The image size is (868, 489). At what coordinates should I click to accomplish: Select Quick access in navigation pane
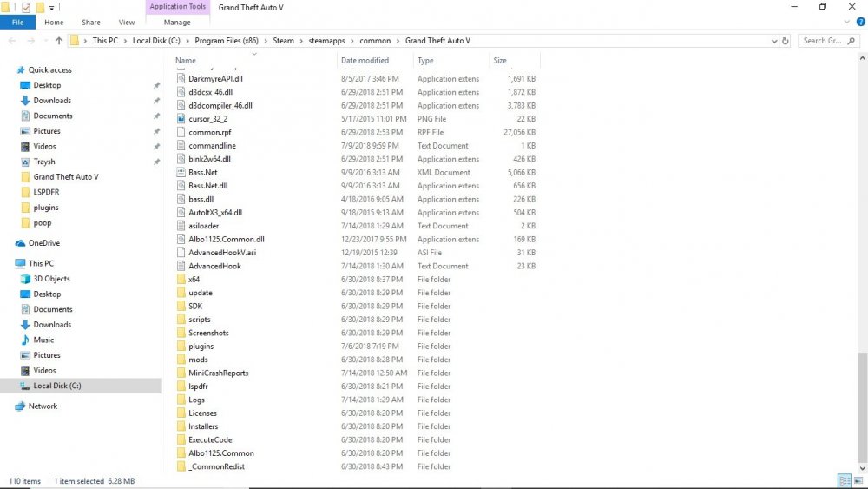pos(49,69)
